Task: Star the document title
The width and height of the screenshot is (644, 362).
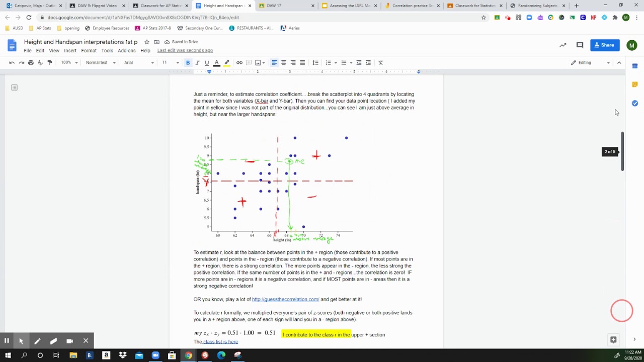Action: pyautogui.click(x=147, y=42)
